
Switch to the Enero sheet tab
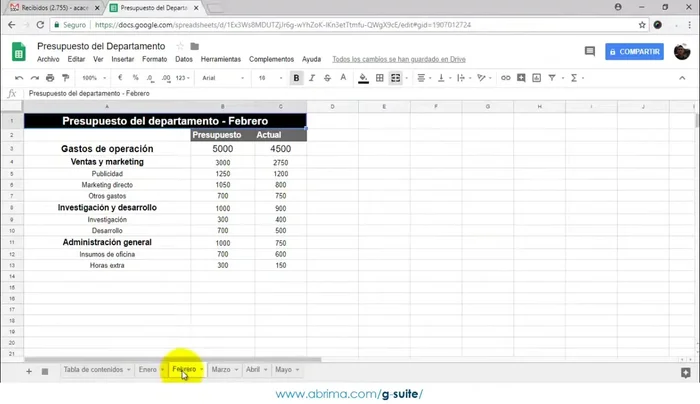tap(148, 370)
